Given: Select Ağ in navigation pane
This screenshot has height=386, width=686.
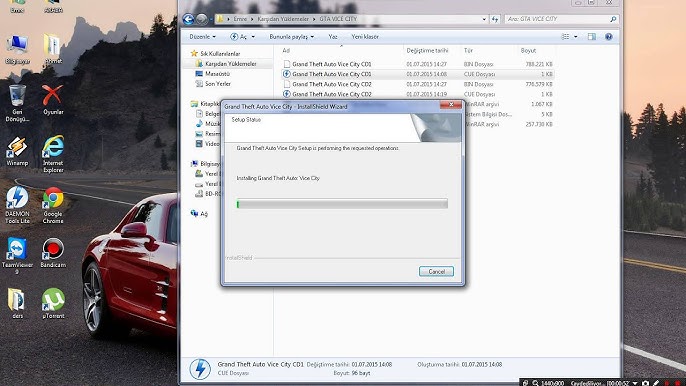Looking at the screenshot, I should click(203, 214).
